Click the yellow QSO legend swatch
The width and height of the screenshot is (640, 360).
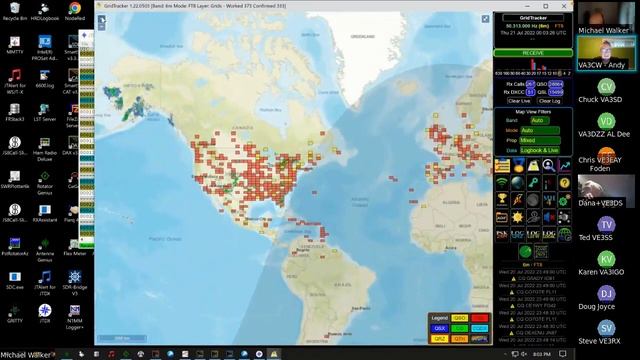(459, 318)
